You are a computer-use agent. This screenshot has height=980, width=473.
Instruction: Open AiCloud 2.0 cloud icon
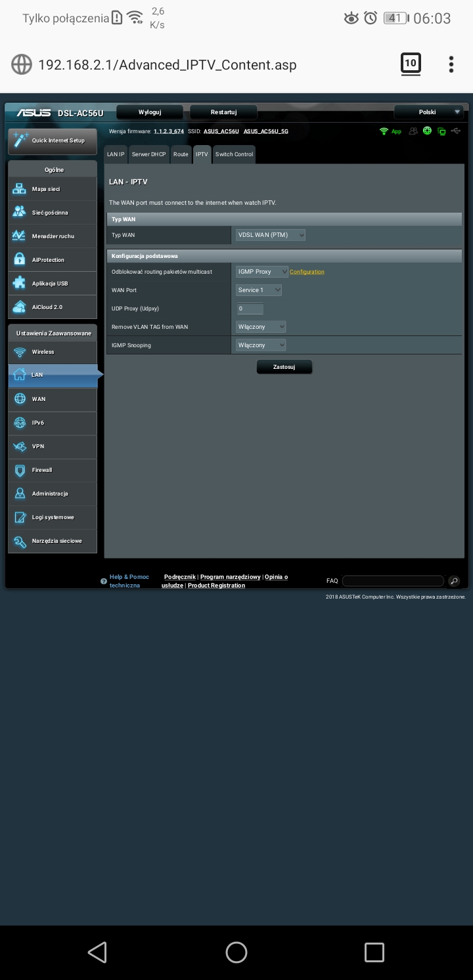click(x=20, y=307)
